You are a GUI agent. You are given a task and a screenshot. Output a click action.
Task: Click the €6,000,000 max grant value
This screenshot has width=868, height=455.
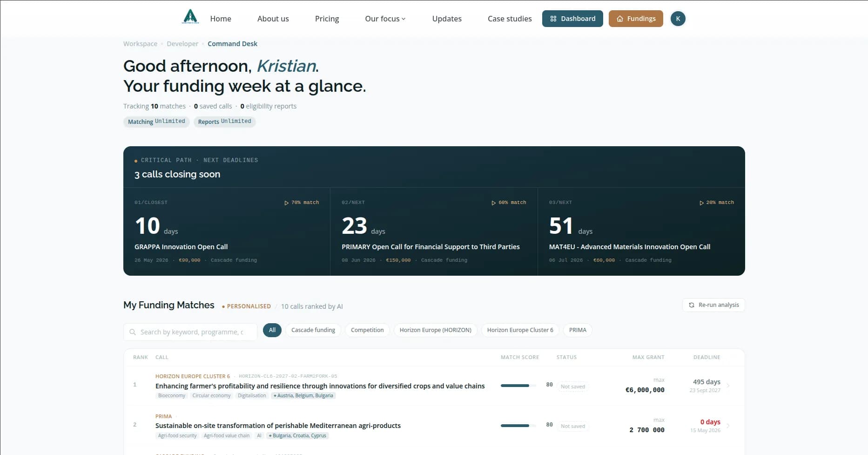tap(645, 390)
